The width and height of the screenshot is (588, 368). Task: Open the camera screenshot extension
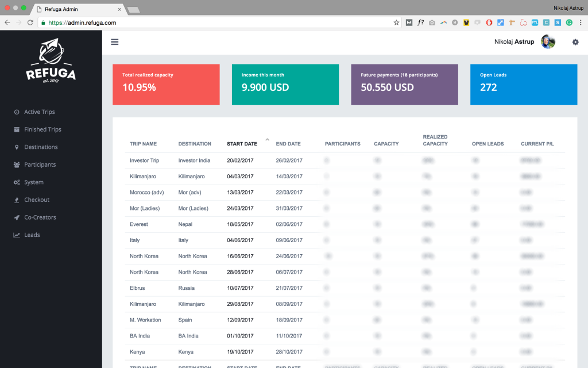[432, 22]
